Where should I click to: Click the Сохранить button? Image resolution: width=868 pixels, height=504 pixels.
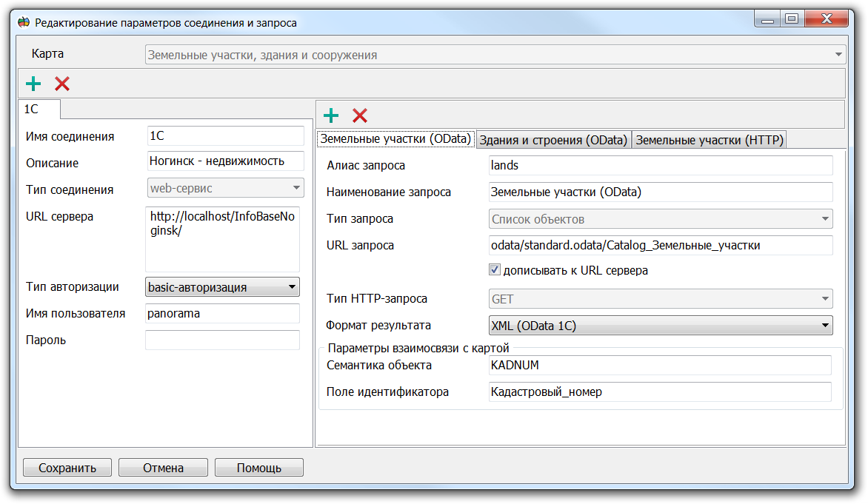[x=67, y=467]
